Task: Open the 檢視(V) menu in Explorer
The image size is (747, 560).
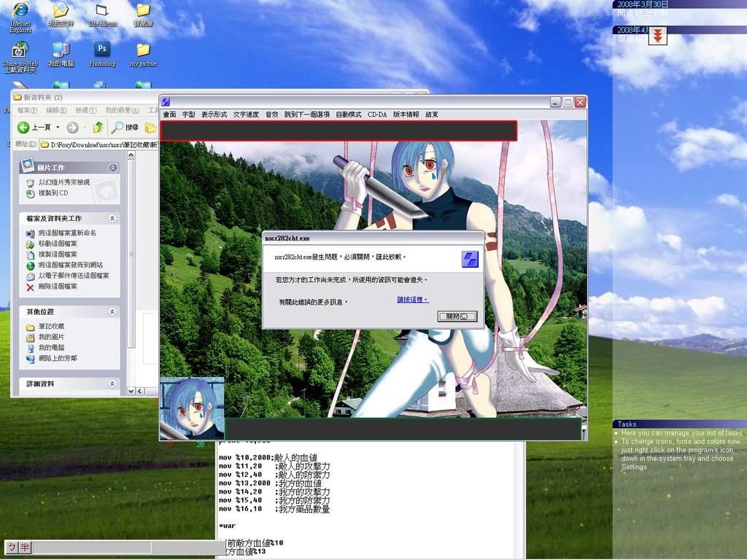Action: [86, 111]
